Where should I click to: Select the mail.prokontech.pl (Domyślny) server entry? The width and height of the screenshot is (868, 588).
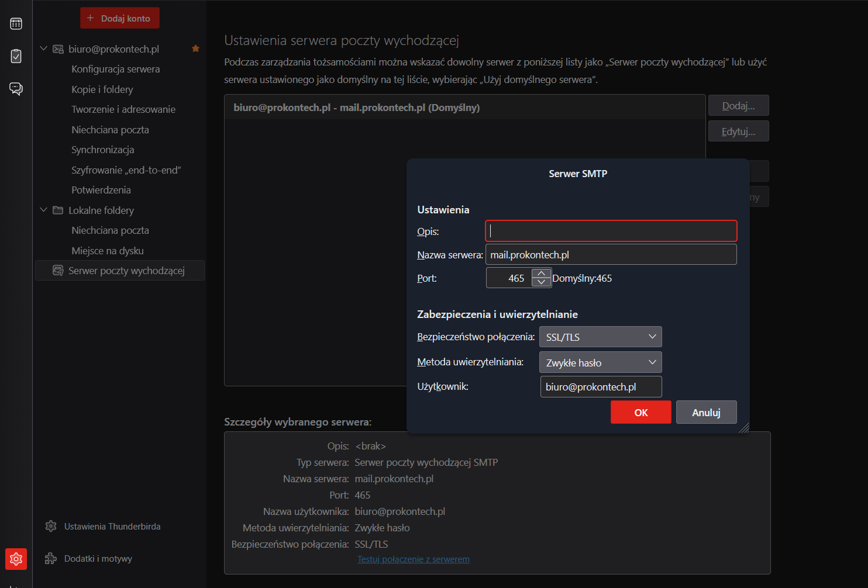pos(464,108)
